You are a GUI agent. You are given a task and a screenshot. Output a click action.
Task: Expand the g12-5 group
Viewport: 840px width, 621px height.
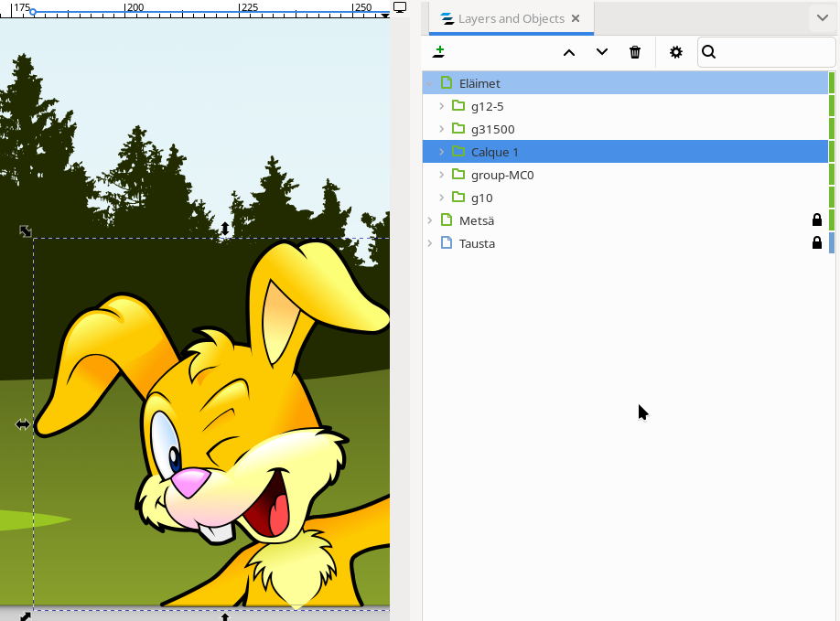(x=441, y=106)
